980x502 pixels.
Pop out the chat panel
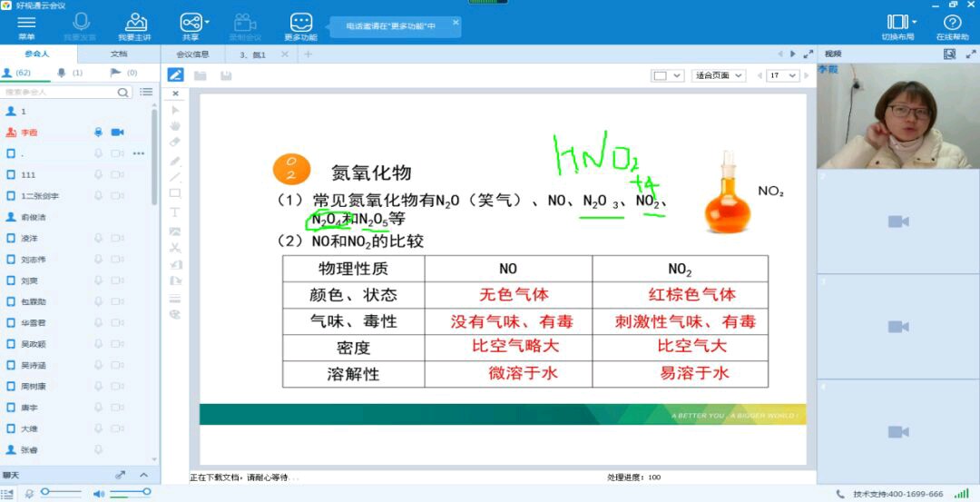click(x=120, y=475)
